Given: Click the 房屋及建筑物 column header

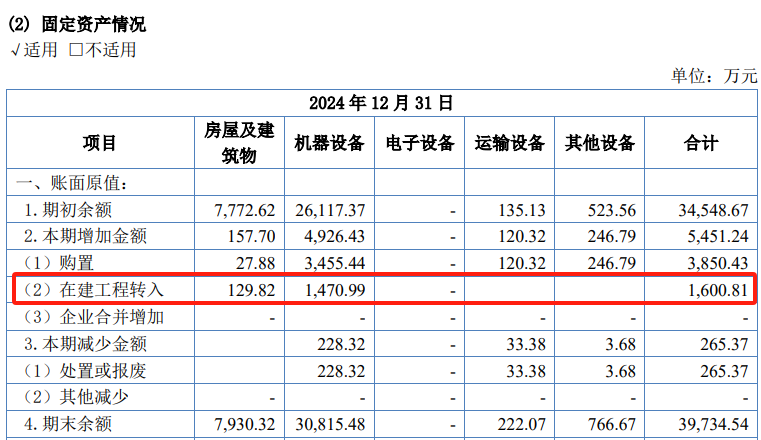Looking at the screenshot, I should tap(239, 143).
